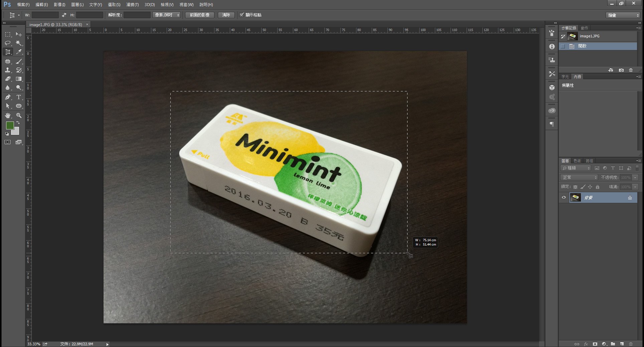Image resolution: width=644 pixels, height=347 pixels.
Task: Reset default foreground and background colors
Action: (x=7, y=134)
